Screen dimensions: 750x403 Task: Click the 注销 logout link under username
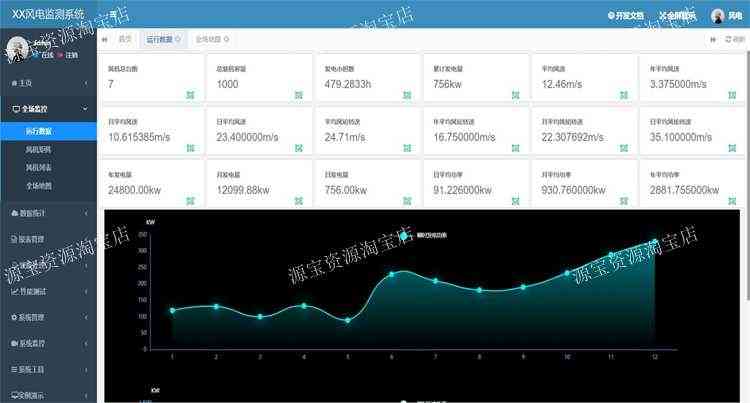(67, 55)
